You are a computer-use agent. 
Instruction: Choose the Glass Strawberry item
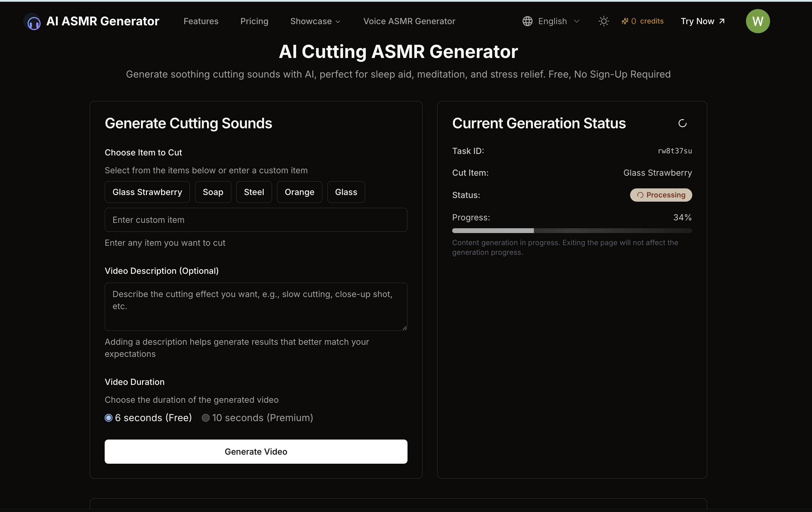[147, 192]
